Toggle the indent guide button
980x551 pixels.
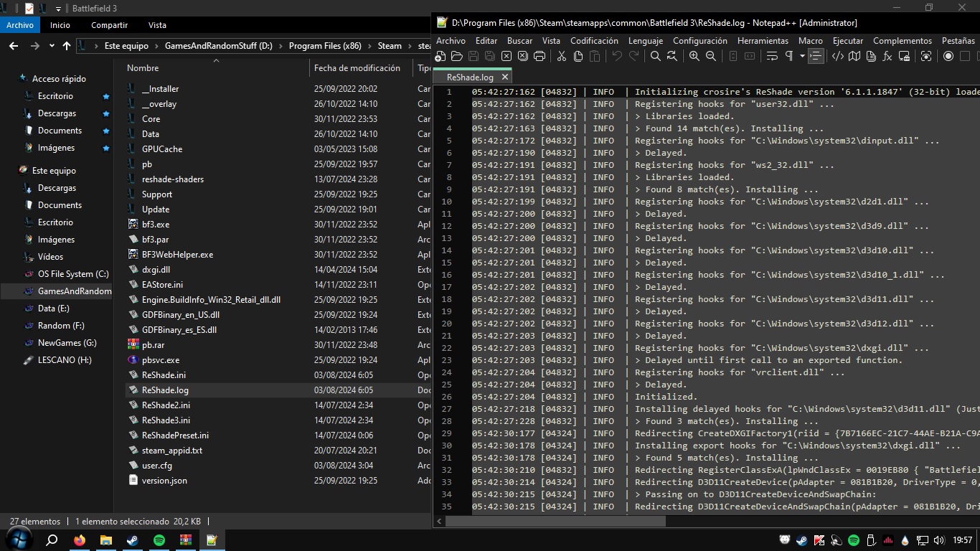816,56
